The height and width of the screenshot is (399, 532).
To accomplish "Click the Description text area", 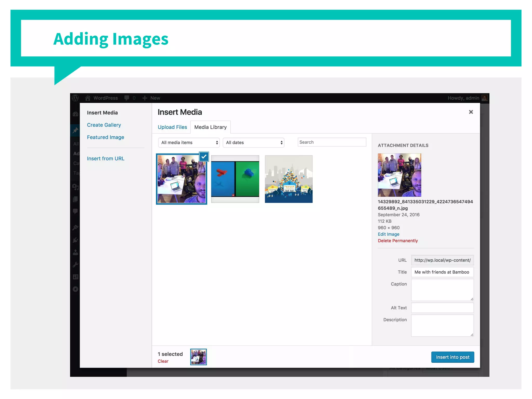I will pos(442,326).
